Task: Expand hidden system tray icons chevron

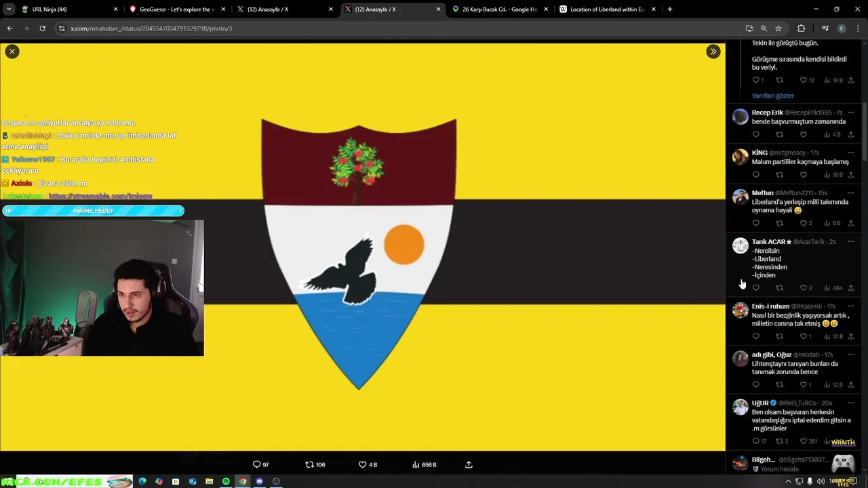Action: 788,481
